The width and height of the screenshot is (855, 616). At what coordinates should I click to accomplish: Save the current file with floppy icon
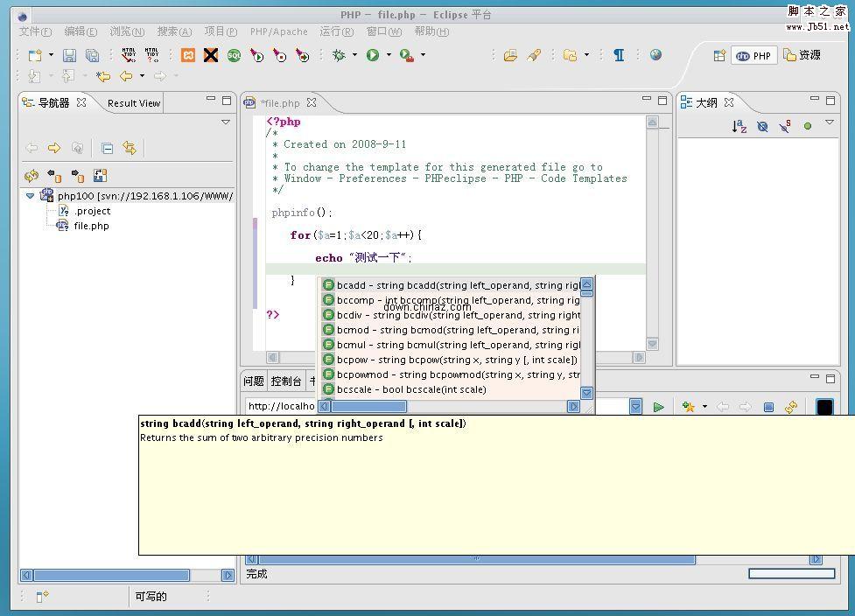click(x=69, y=55)
